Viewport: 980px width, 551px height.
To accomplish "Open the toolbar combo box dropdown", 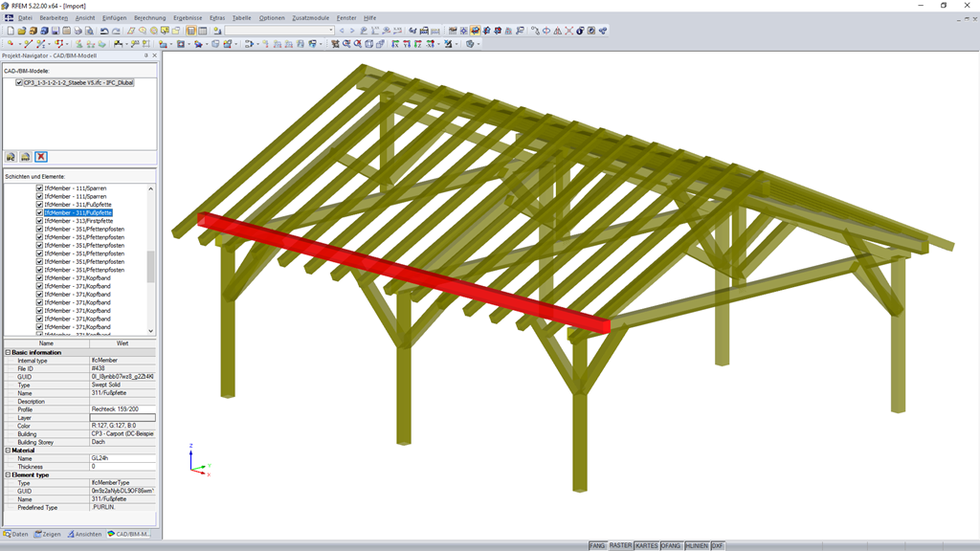I will (331, 31).
